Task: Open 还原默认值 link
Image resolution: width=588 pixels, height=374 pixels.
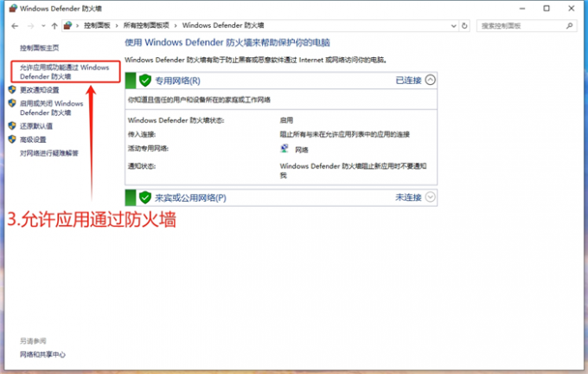Action: (x=36, y=126)
